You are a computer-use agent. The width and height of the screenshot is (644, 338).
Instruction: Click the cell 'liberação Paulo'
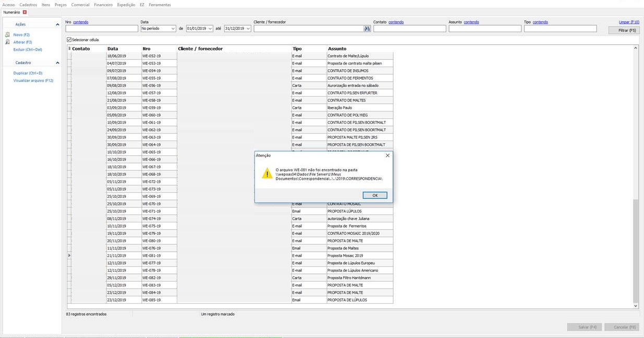[359, 108]
